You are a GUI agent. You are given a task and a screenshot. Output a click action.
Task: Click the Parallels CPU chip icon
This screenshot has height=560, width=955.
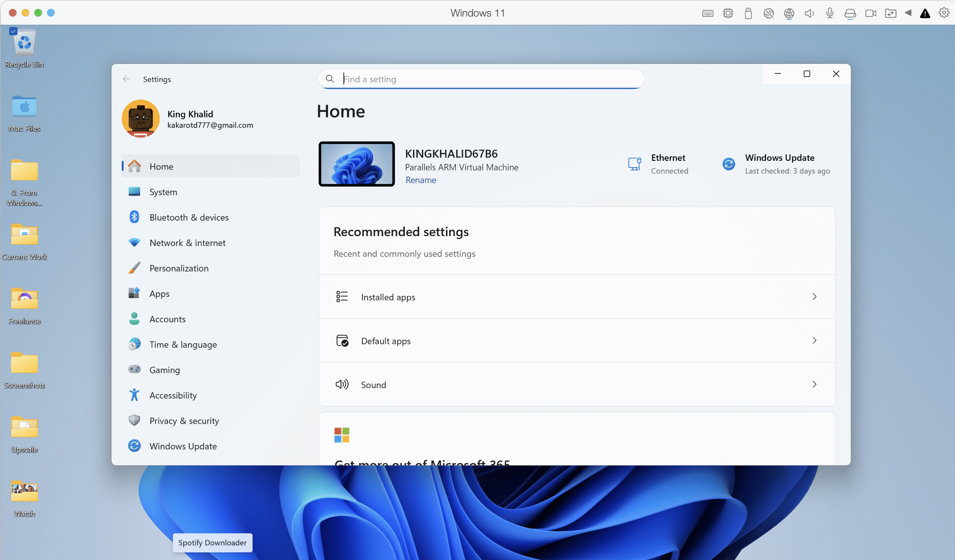coord(728,13)
